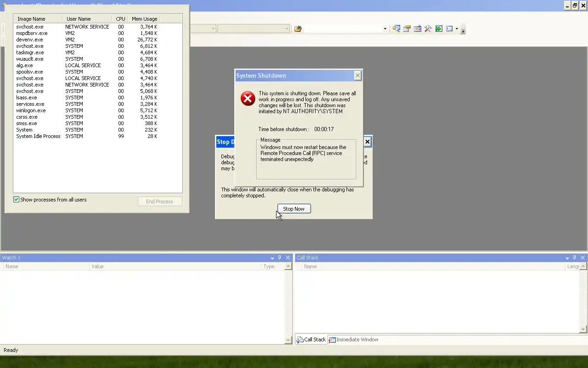Image resolution: width=588 pixels, height=368 pixels.
Task: Select the winlogon.exe process
Action: point(87,110)
